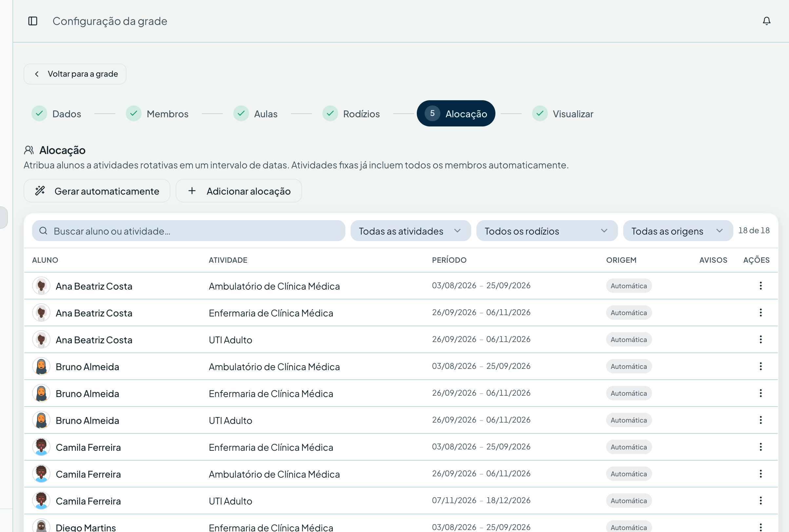Click Camila Ferreira avatar in UTI Adulto row
The image size is (789, 532).
41,501
